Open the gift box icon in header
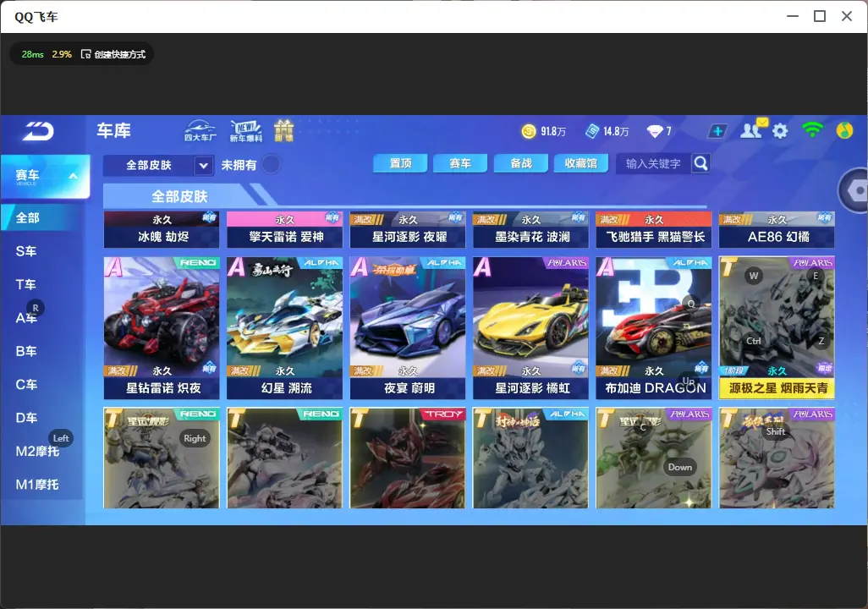 (x=283, y=130)
